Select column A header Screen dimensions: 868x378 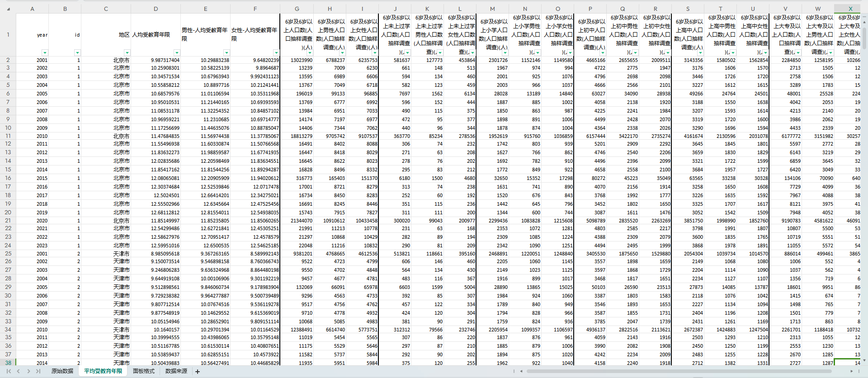pos(32,9)
